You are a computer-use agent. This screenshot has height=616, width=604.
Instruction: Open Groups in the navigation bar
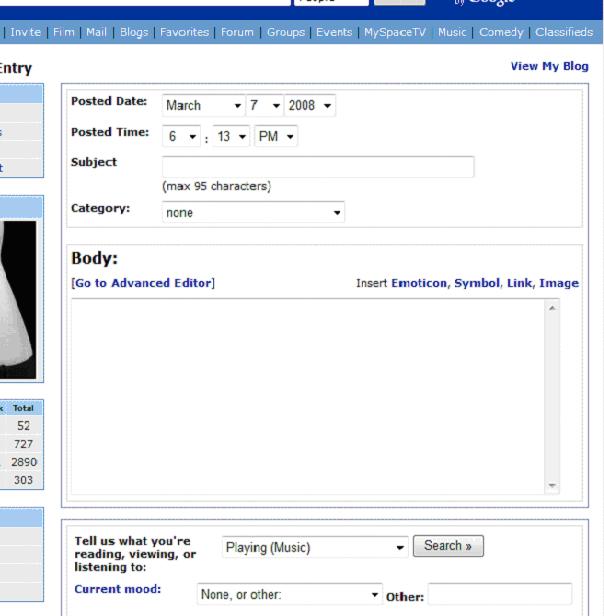[286, 32]
